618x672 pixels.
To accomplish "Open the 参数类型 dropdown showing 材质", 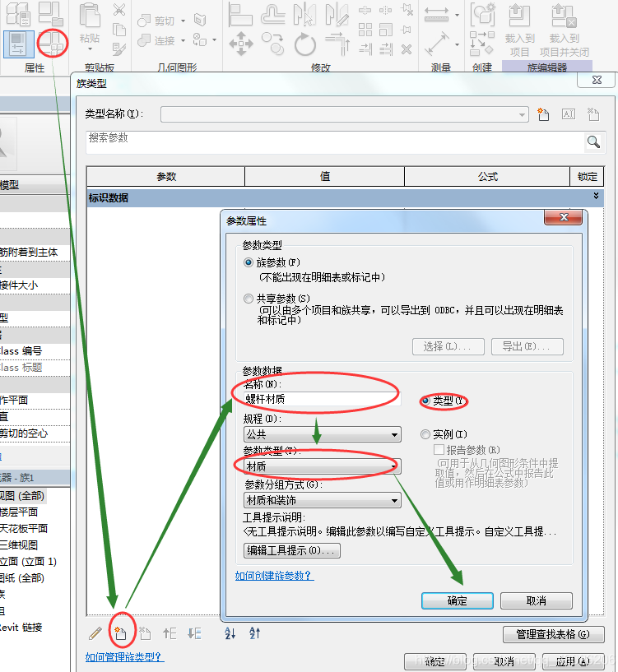I will [x=322, y=466].
